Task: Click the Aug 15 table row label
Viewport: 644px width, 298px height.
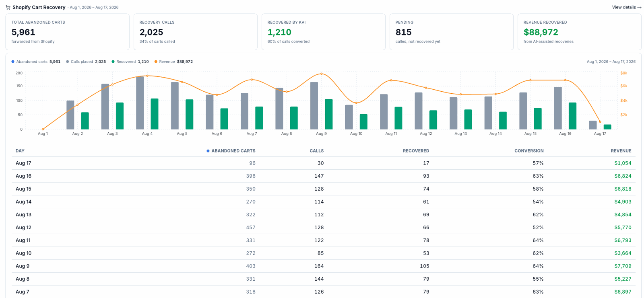Action: (23, 189)
